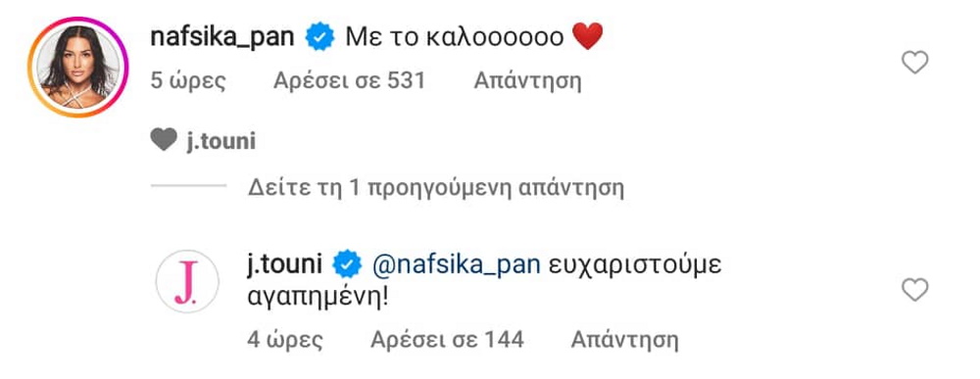View likes via Αρέσει σε 531
This screenshot has width=980, height=379.
click(350, 80)
